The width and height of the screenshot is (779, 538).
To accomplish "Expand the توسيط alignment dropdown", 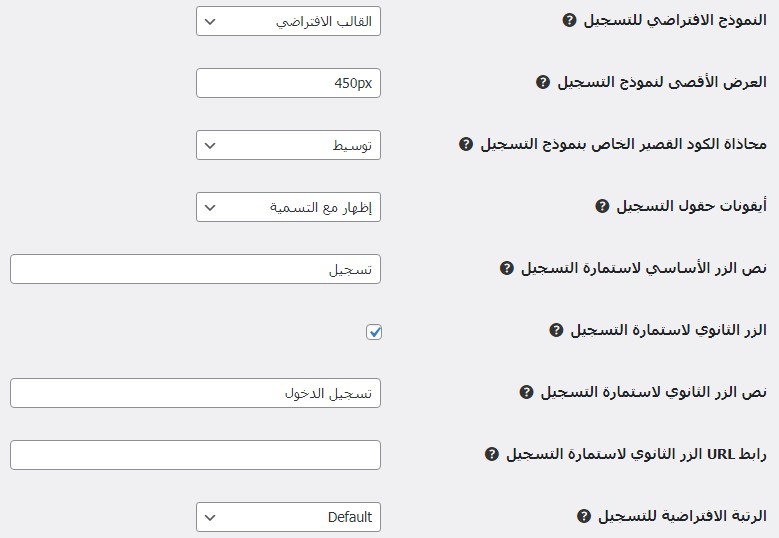I will [288, 146].
